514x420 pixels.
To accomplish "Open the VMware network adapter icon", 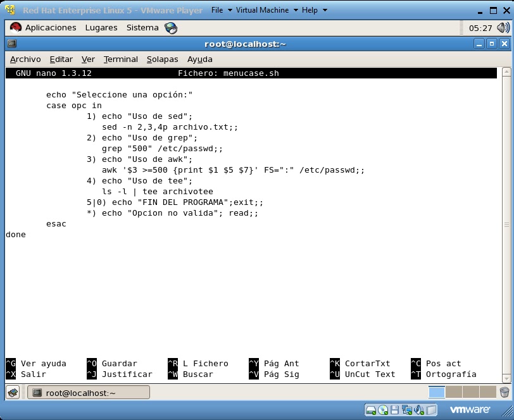I will click(x=407, y=409).
